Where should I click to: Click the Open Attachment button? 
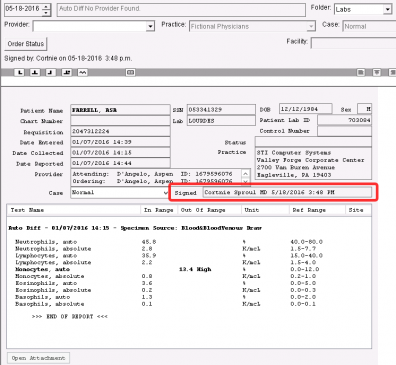[x=38, y=358]
